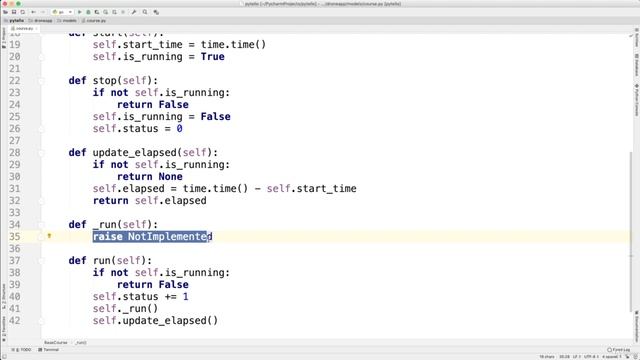Viewport: 640px width, 360px height.
Task: Click 'self._run()' on line 41
Action: click(x=125, y=308)
